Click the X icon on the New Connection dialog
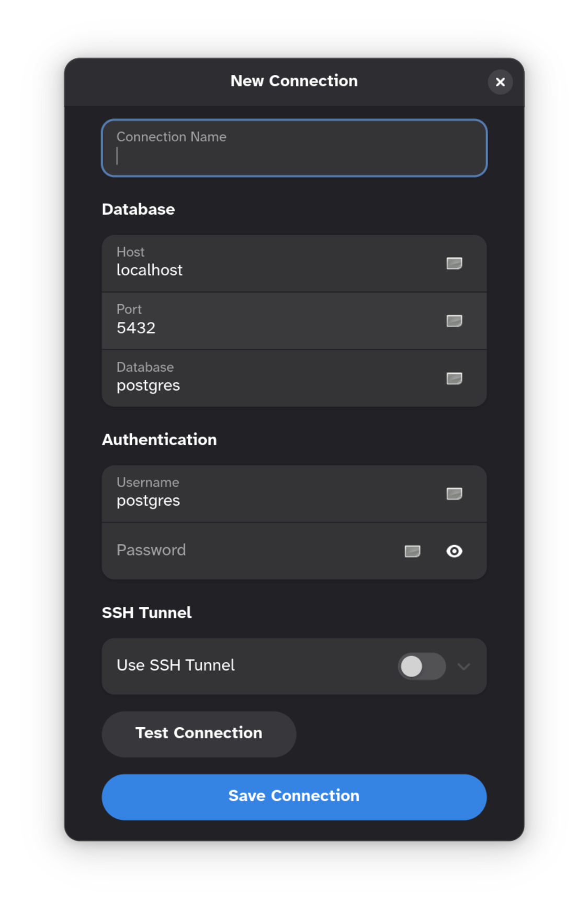Viewport: 588px width, 911px height. [500, 82]
